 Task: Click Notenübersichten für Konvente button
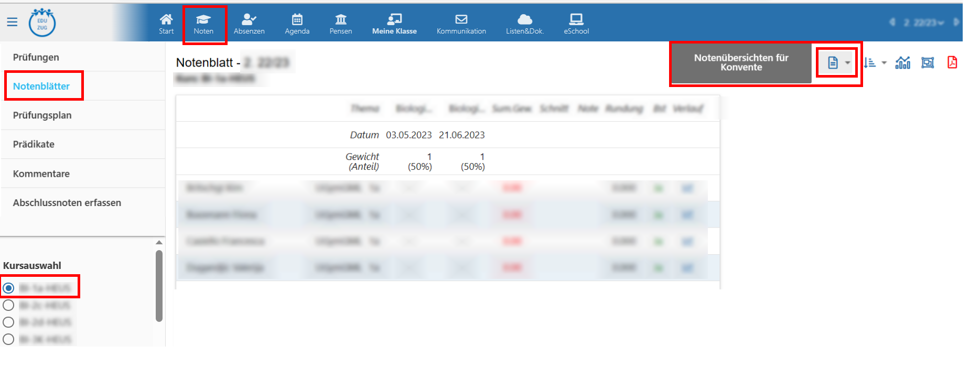[741, 62]
